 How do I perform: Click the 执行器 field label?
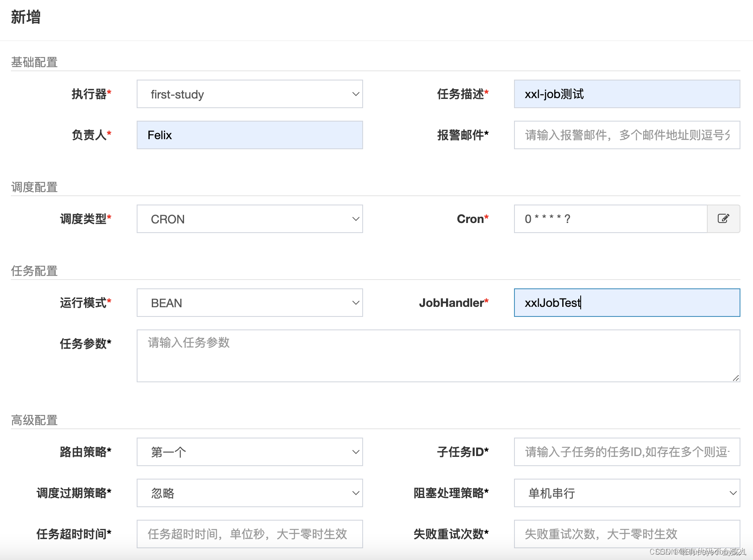click(x=91, y=94)
